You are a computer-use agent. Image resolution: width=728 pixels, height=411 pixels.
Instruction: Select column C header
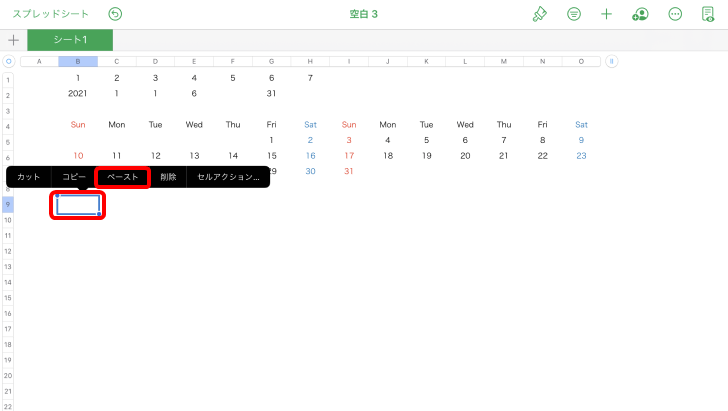[x=117, y=61]
